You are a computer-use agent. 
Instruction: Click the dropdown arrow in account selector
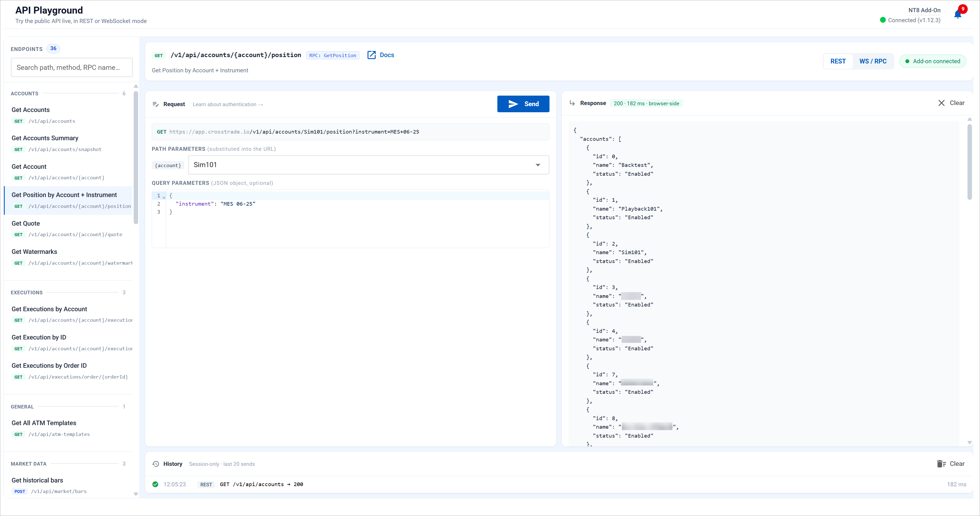coord(538,165)
